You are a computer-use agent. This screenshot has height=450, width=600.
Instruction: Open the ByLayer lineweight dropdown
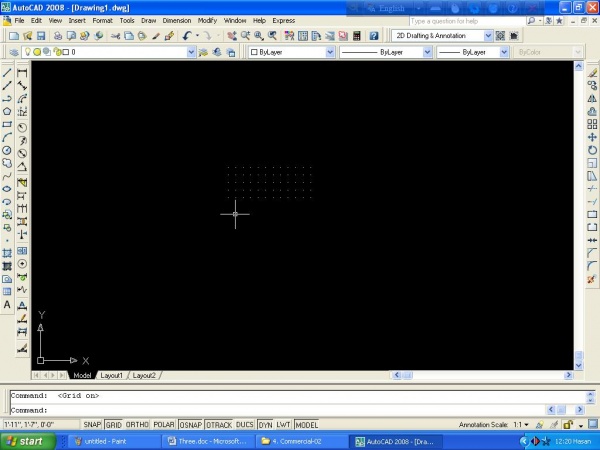coord(504,52)
